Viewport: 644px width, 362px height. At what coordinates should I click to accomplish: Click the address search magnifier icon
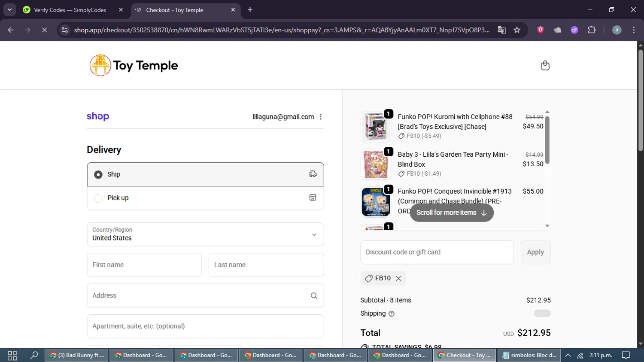pos(314,295)
